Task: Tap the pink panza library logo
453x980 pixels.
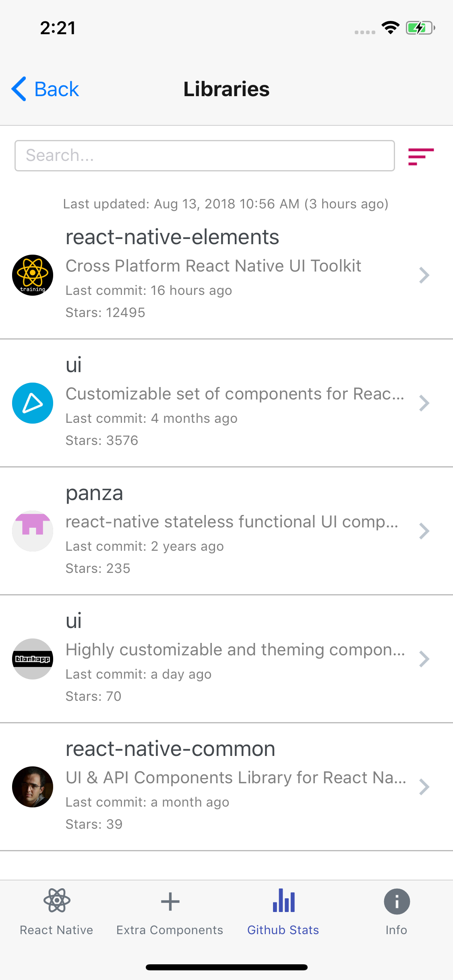Action: click(x=33, y=531)
